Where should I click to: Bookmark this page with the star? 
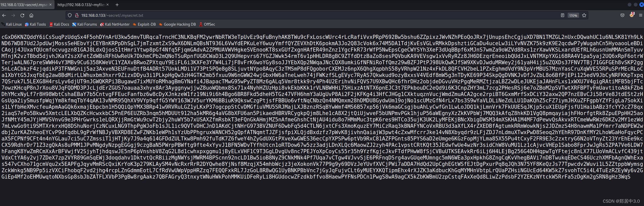point(584,15)
